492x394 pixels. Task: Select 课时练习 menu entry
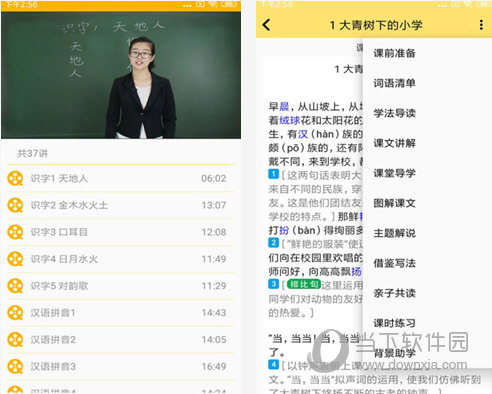394,323
